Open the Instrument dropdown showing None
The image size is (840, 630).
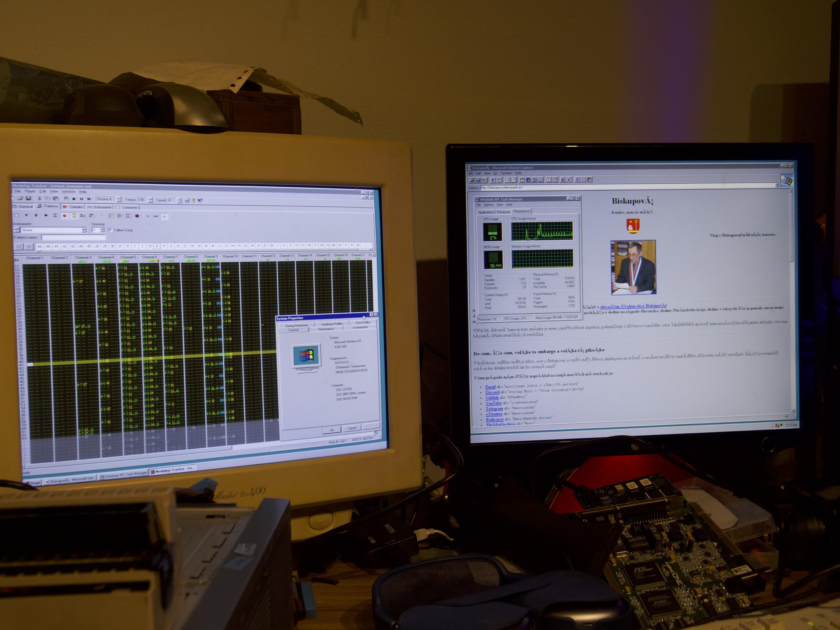pos(84,230)
